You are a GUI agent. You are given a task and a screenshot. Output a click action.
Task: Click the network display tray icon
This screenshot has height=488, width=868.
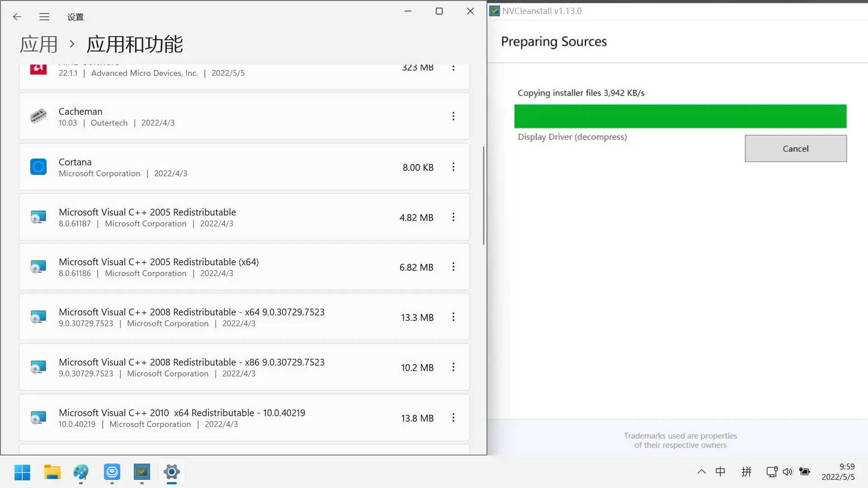point(772,472)
